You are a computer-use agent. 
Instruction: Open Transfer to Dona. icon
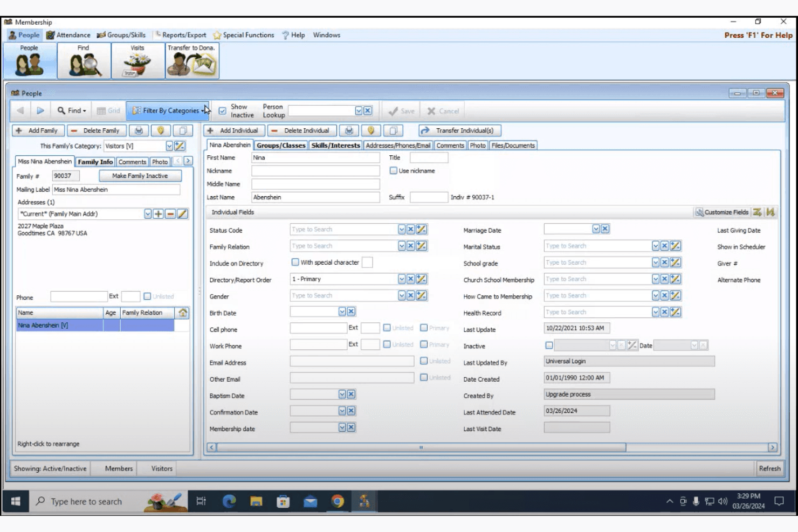[x=192, y=60]
